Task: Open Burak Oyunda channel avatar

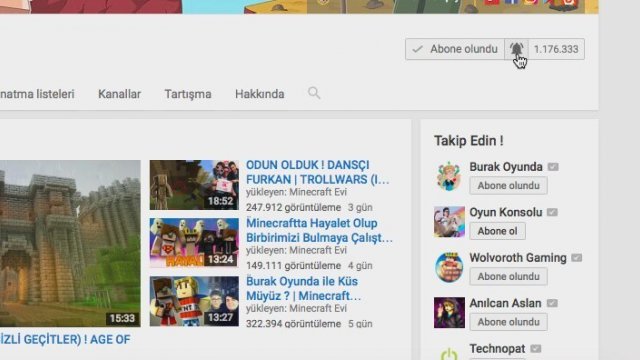Action: click(449, 176)
